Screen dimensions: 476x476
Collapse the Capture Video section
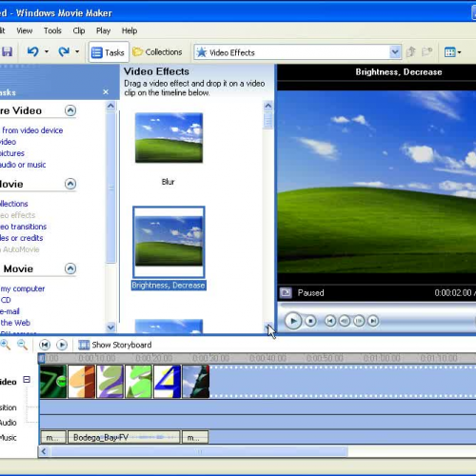(x=70, y=110)
